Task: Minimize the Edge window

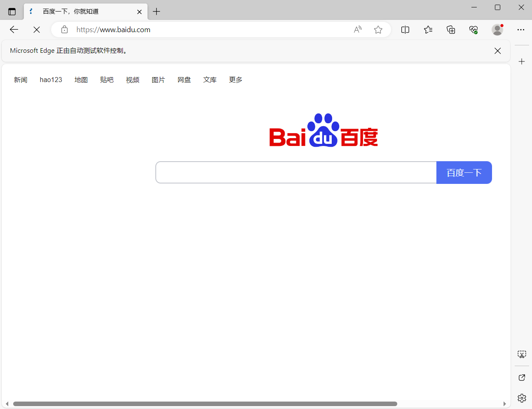Action: [474, 7]
